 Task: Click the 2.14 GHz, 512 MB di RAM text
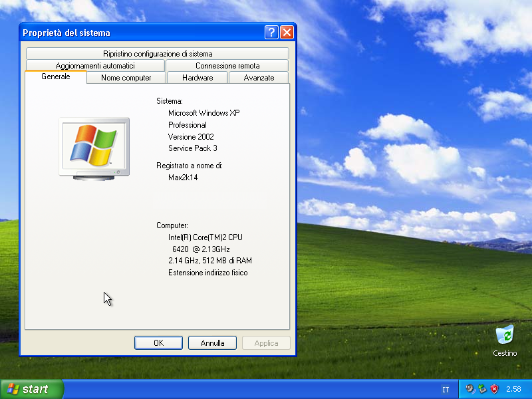point(210,261)
